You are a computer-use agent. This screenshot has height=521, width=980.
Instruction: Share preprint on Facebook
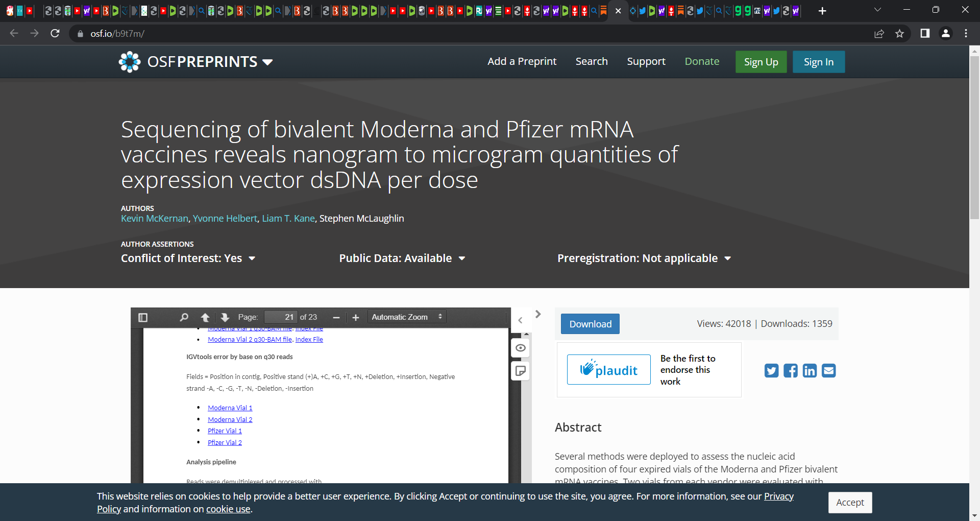(791, 370)
